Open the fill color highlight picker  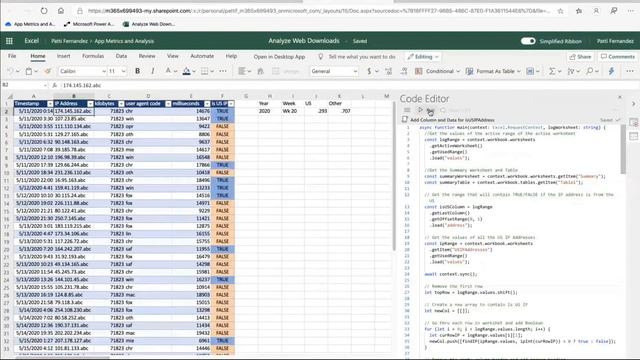187,71
